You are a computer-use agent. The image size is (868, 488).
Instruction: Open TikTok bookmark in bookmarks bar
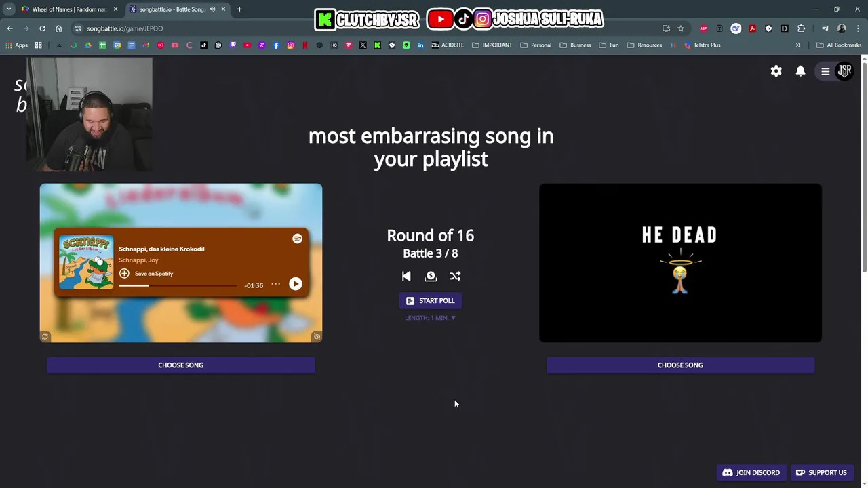(x=203, y=45)
